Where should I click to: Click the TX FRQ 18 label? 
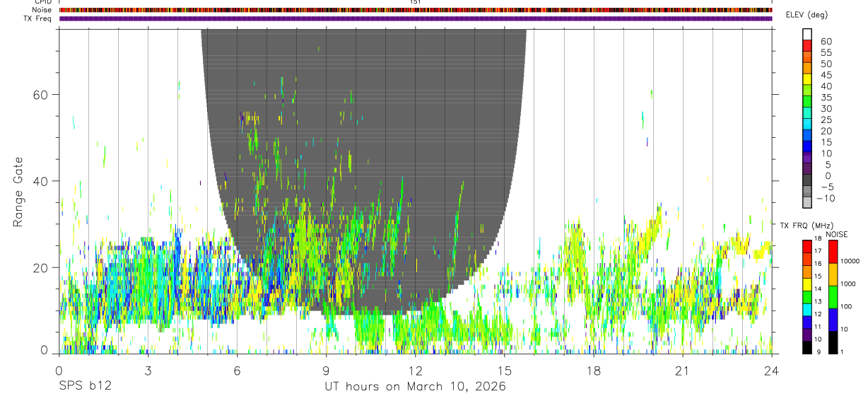click(816, 238)
